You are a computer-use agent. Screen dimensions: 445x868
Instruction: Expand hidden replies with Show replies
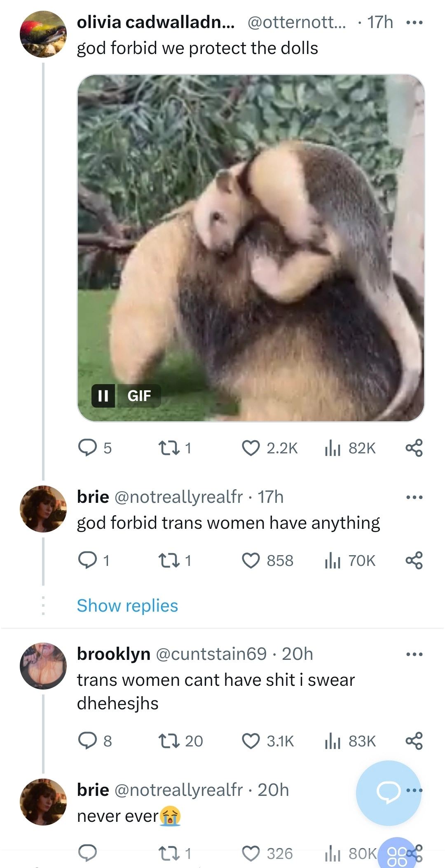pyautogui.click(x=127, y=606)
